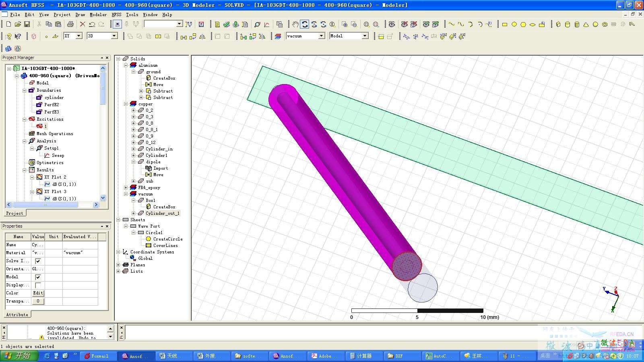Select the Global coordinate system item
Viewport: 644px width, 362px height.
coord(145,258)
